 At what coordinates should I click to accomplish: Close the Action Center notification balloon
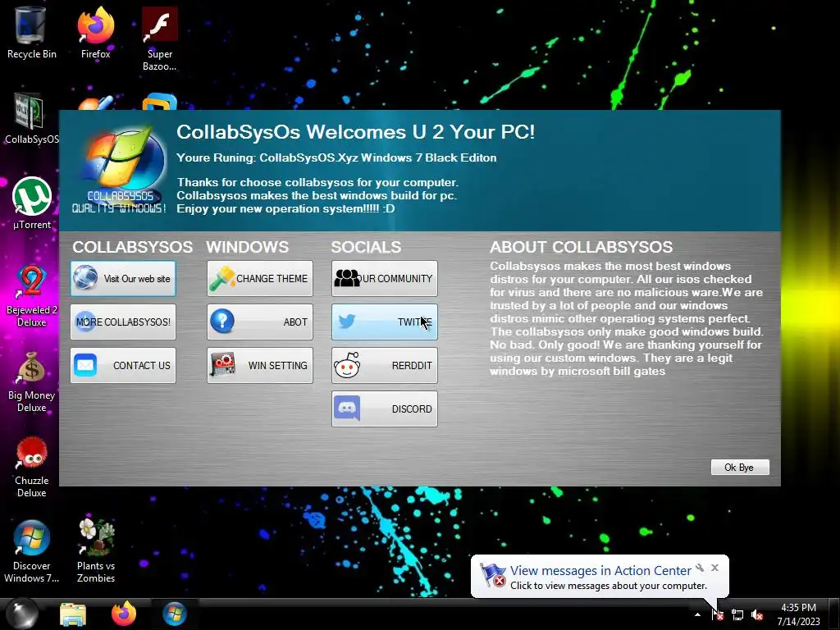pos(714,568)
